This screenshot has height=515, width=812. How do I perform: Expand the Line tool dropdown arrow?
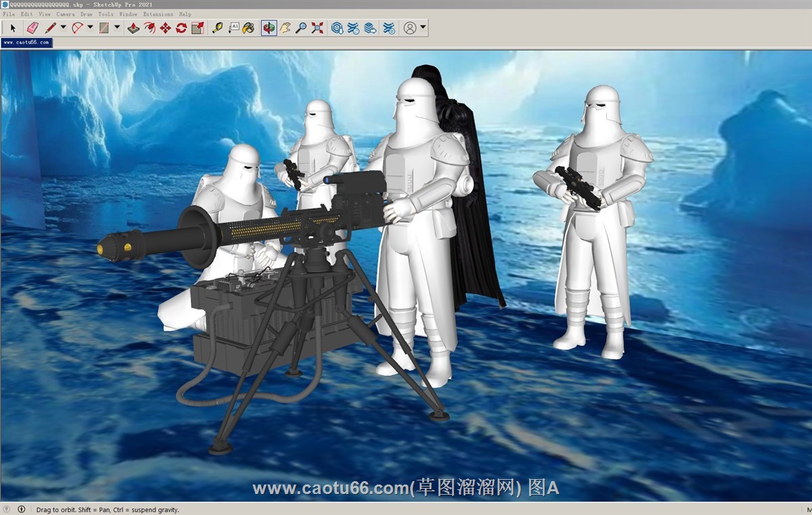tap(63, 28)
